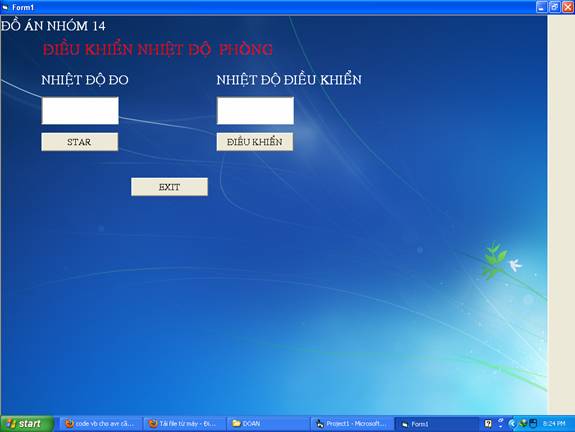
Task: Switch to 'Tải file từ máy' Firefox window
Action: coord(184,424)
